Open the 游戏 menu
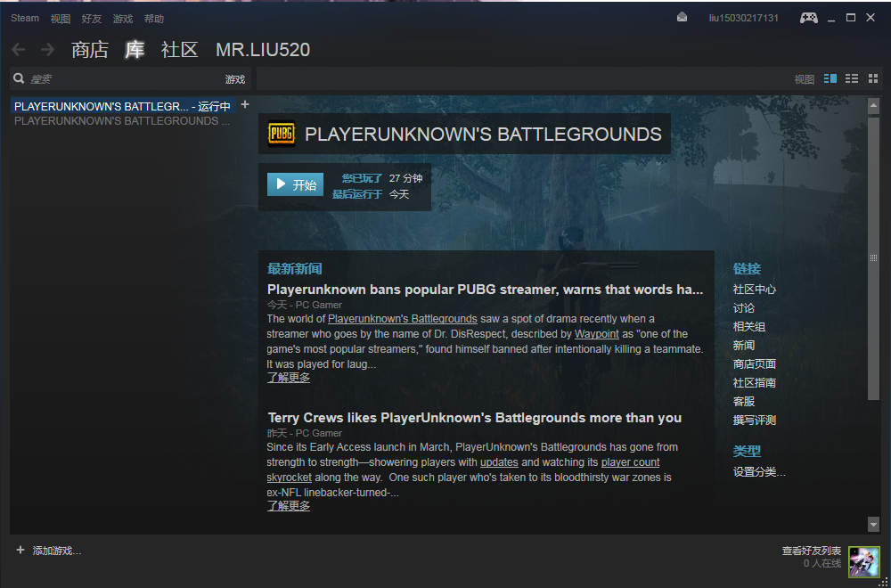 coord(123,19)
